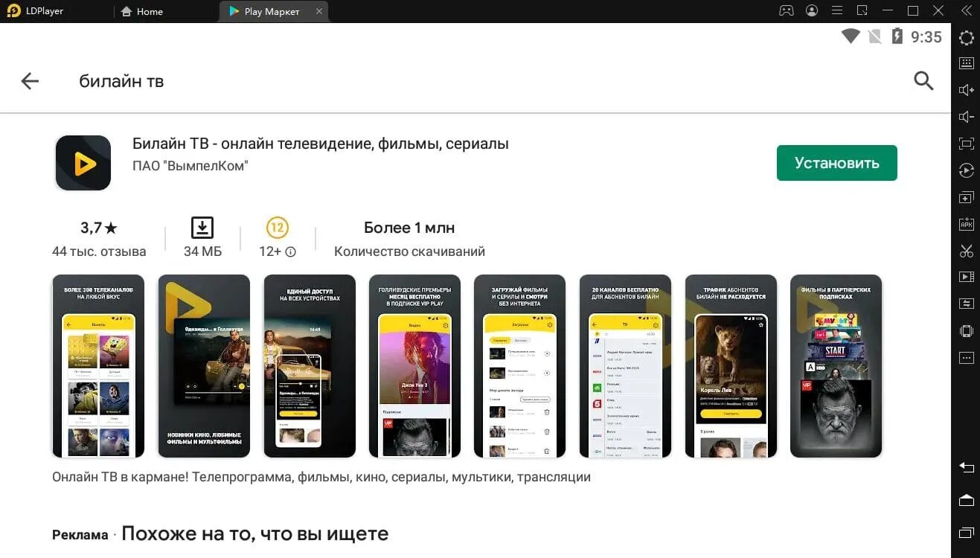Toggle fullscreen from the sidebar
The height and width of the screenshot is (558, 980).
point(966,144)
